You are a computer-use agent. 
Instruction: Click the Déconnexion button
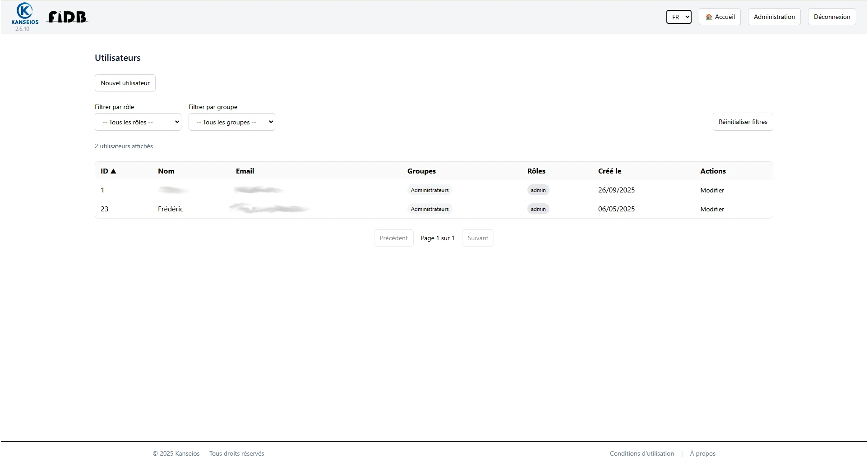[x=831, y=17]
